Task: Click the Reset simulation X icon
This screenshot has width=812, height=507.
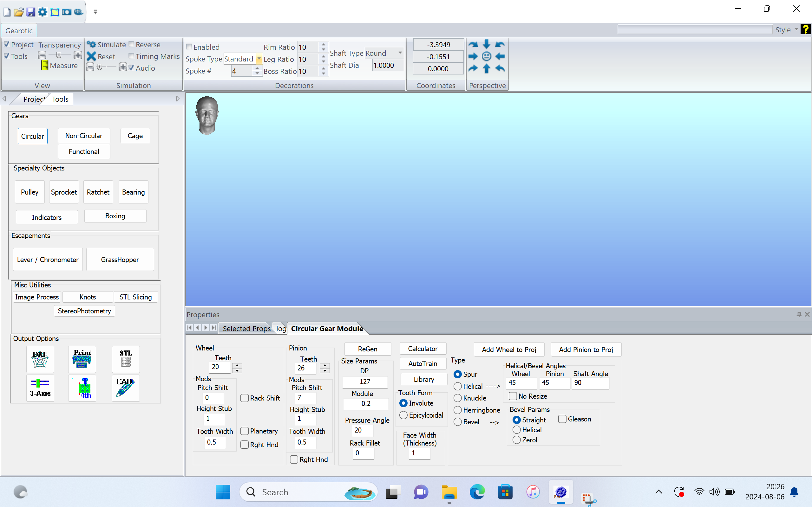Action: tap(91, 56)
